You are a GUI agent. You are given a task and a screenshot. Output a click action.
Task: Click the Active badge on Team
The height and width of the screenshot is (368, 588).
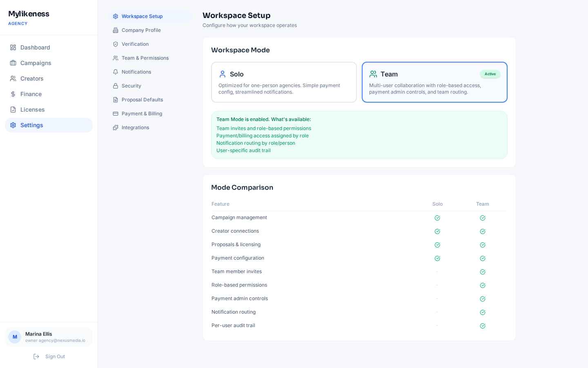490,74
